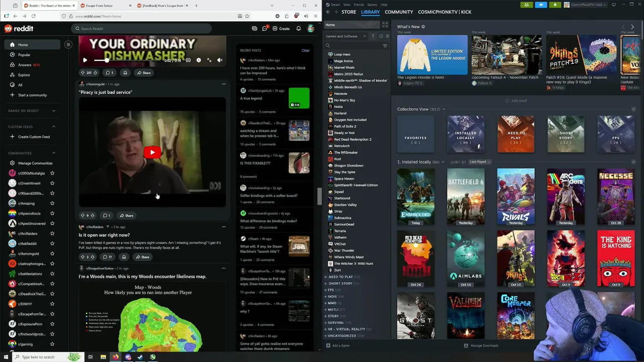Open dishwasher video settings gear
The image size is (644, 362).
tap(199, 60)
